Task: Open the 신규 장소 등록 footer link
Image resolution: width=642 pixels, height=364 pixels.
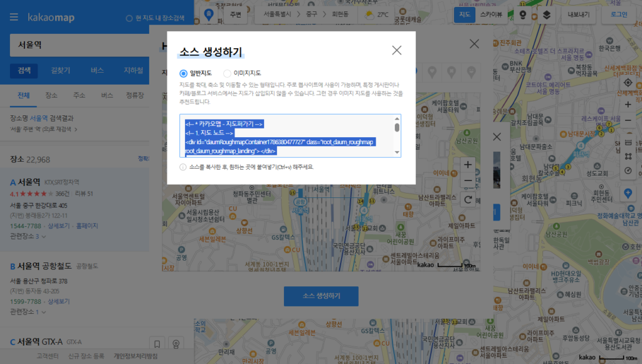Action: click(86, 356)
